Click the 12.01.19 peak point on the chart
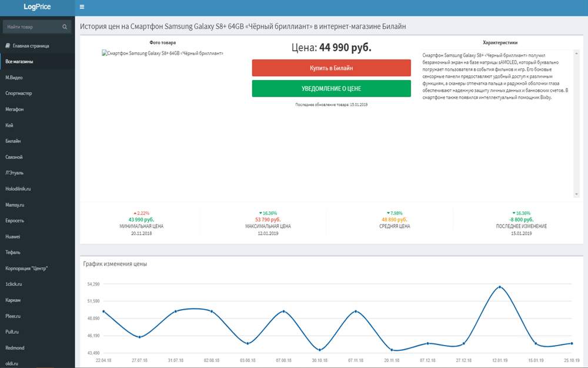The image size is (588, 368). coord(500,287)
